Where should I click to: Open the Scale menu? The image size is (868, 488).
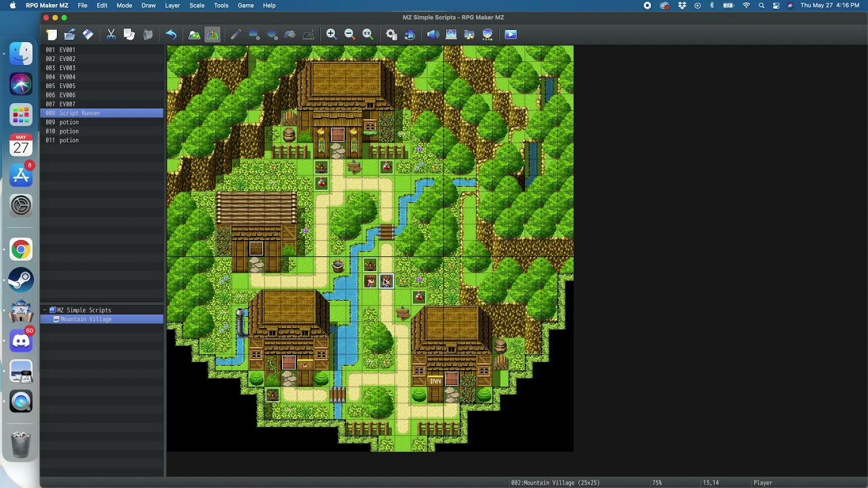tap(197, 5)
